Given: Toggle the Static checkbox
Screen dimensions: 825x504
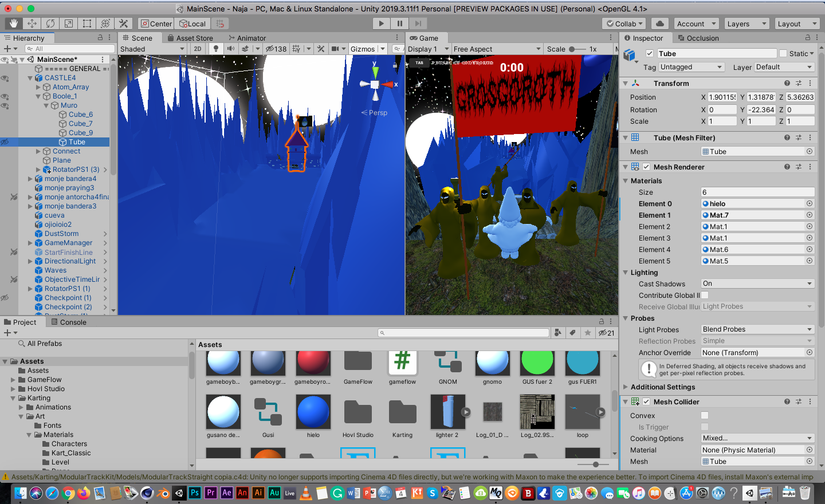Looking at the screenshot, I should click(783, 53).
